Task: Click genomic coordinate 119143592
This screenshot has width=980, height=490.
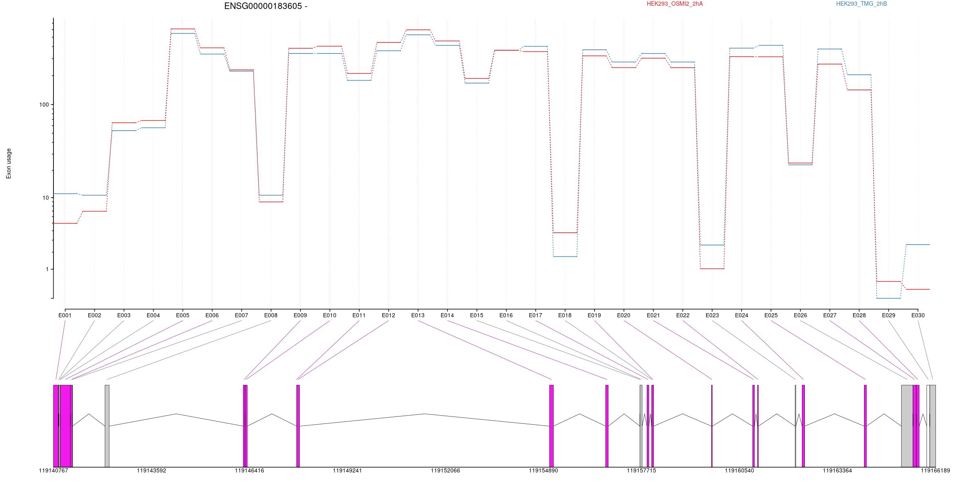Action: click(151, 470)
